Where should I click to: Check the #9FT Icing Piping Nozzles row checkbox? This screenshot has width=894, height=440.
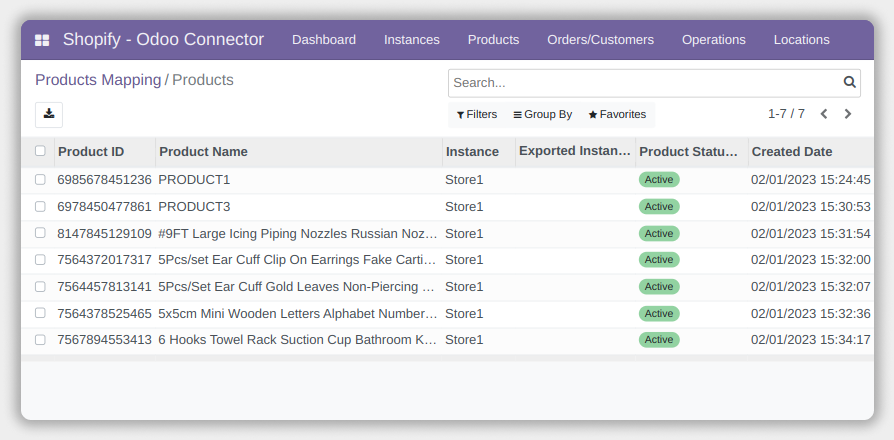coord(40,233)
